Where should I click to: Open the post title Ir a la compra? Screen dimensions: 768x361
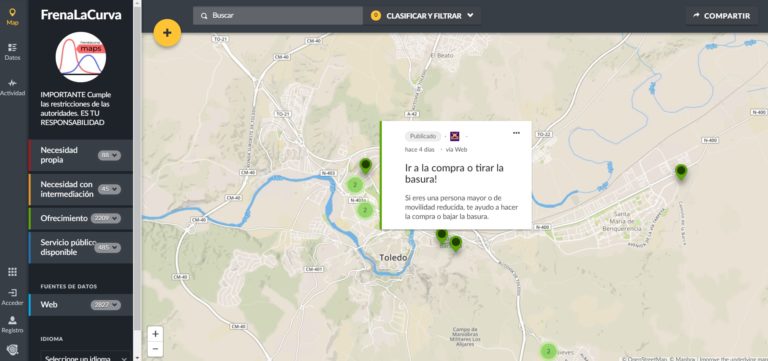click(455, 173)
